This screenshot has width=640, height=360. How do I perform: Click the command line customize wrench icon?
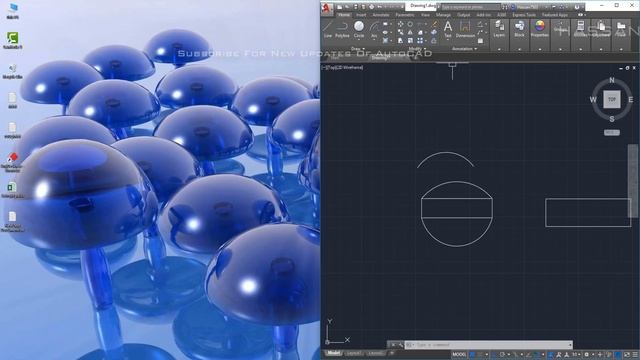click(x=400, y=345)
